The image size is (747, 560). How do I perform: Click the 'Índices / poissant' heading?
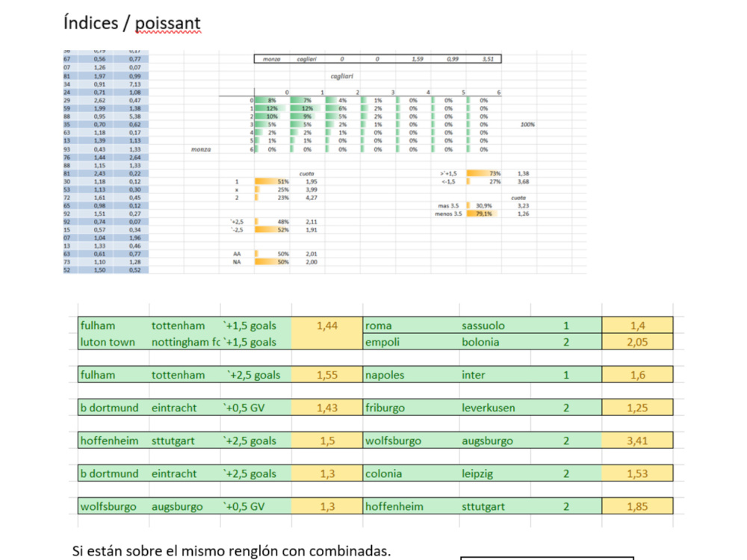tap(132, 23)
